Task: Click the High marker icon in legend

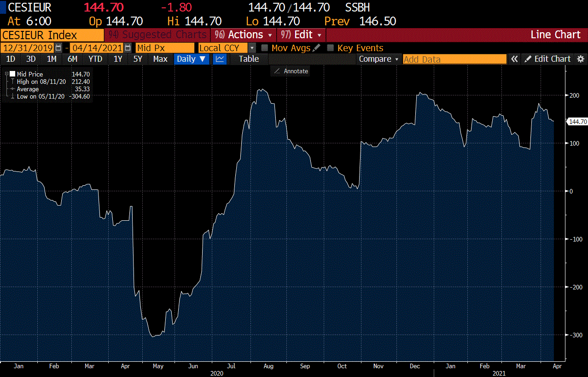Action: click(12, 82)
